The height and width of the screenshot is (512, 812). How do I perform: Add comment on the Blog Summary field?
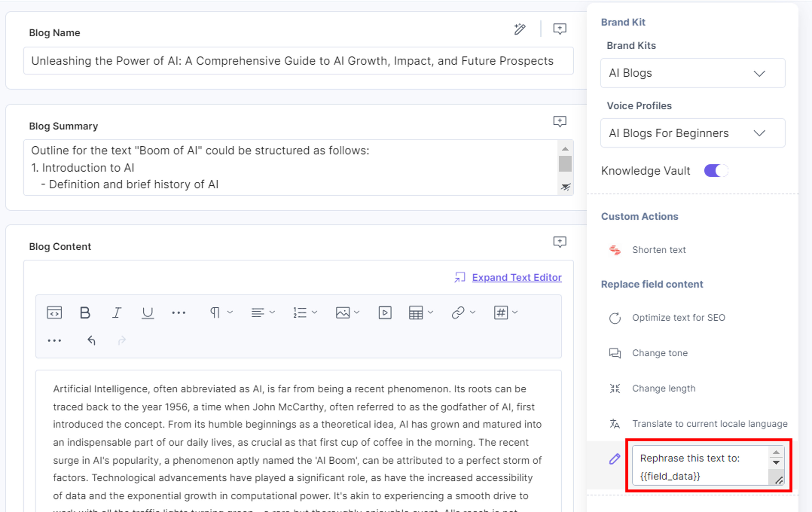click(560, 122)
